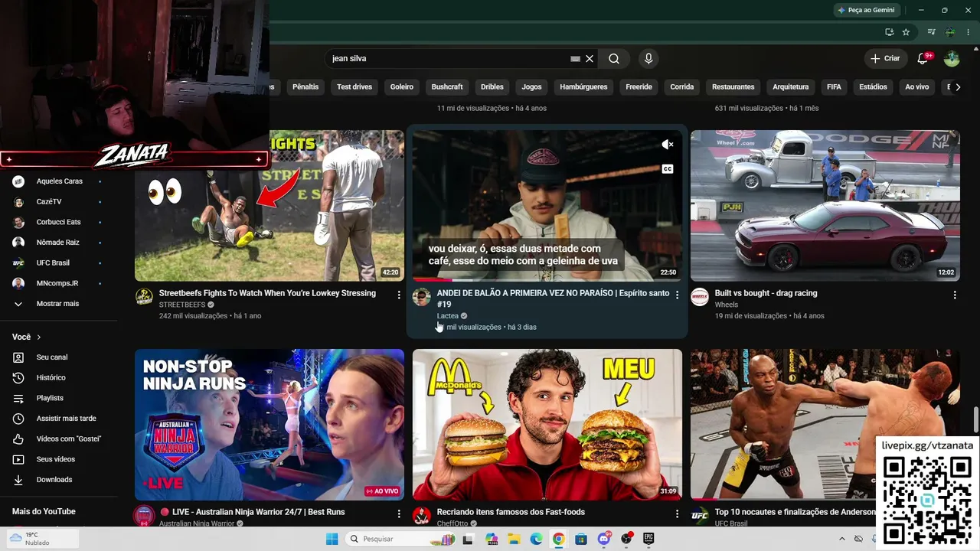Open the Built vs bought drag racing thumbnail
The width and height of the screenshot is (980, 551).
pyautogui.click(x=825, y=206)
